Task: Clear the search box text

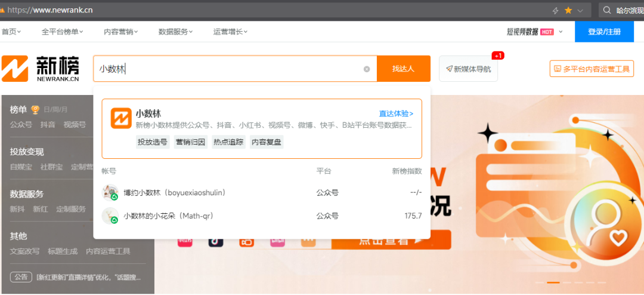Action: 367,69
